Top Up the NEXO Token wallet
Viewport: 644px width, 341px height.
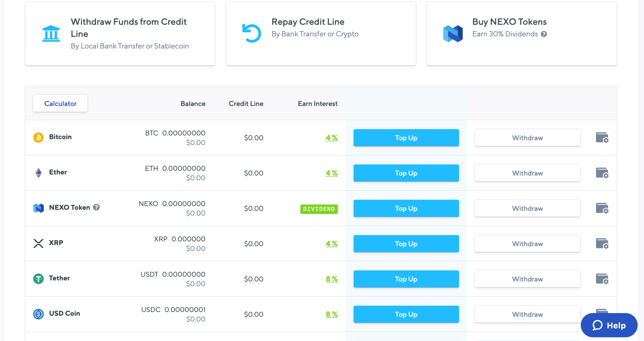pyautogui.click(x=406, y=208)
